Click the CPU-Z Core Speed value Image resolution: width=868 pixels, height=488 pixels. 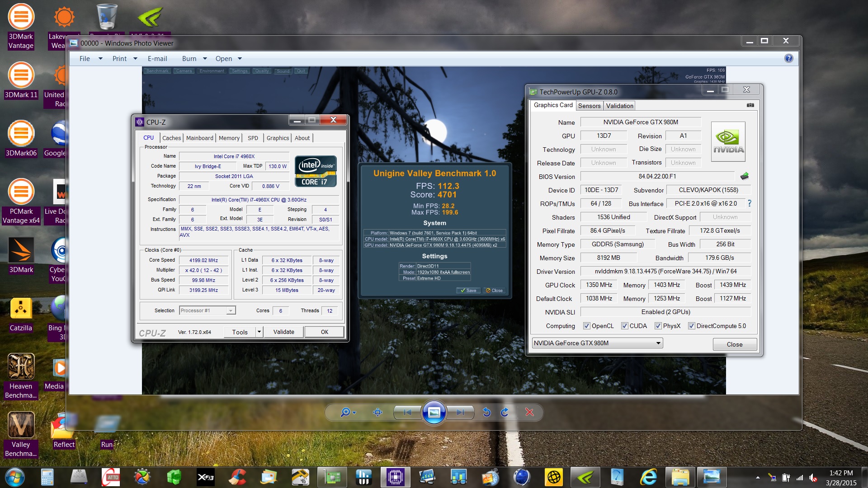203,260
